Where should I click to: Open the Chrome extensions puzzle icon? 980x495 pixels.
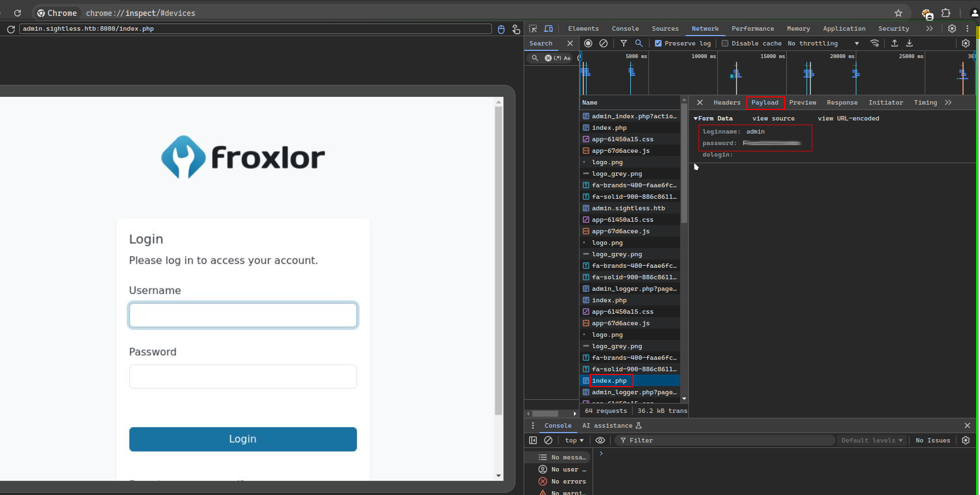(x=946, y=13)
